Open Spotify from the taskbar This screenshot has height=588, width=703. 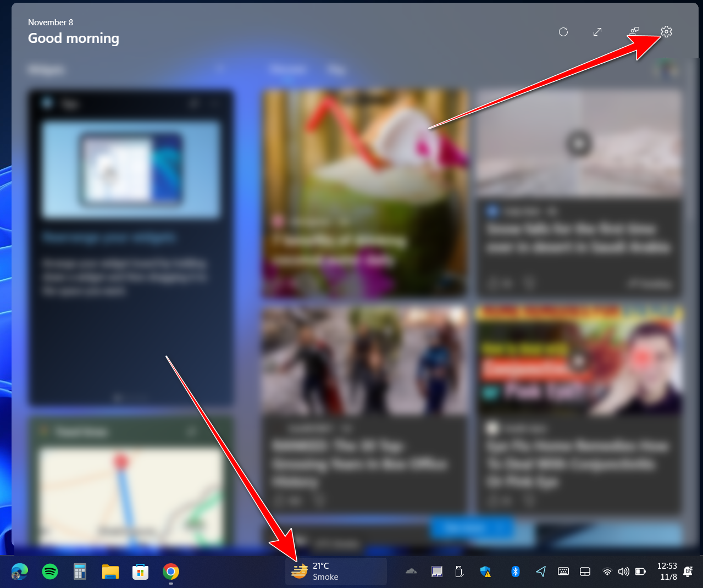[50, 572]
